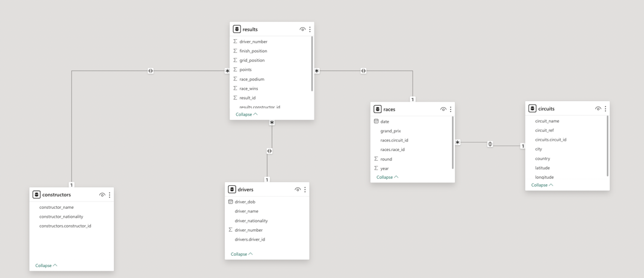Open more options for circuits table
This screenshot has height=278, width=644.
click(605, 109)
